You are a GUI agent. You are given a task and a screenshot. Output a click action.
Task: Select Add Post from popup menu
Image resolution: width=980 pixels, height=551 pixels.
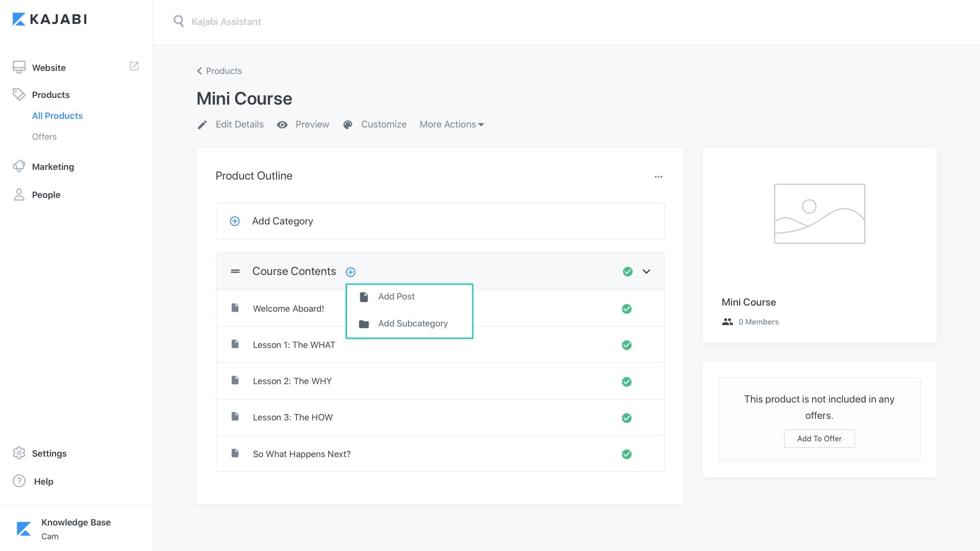click(396, 297)
